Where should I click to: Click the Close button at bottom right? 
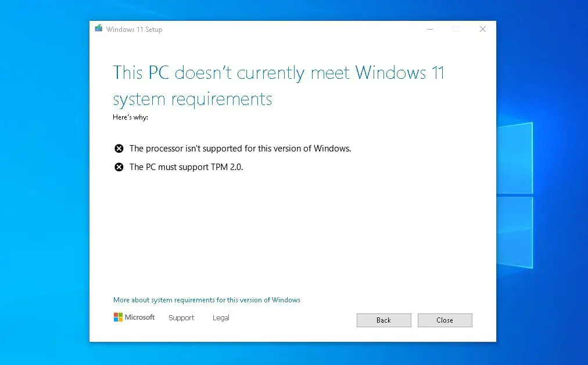tap(444, 320)
